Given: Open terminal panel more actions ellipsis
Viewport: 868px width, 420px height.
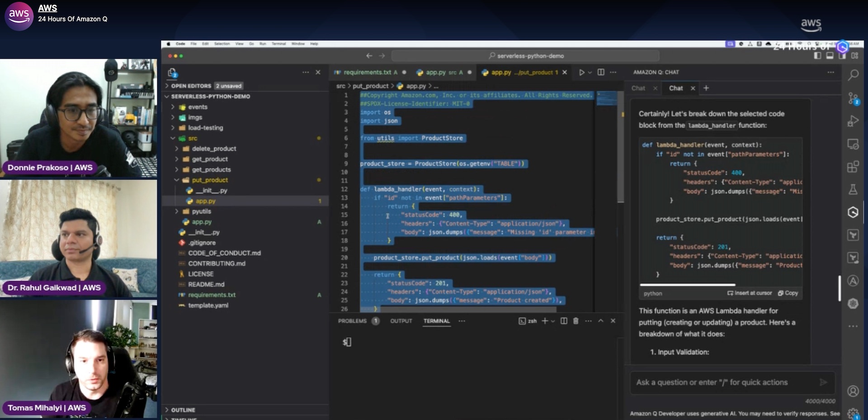Looking at the screenshot, I should coord(588,321).
